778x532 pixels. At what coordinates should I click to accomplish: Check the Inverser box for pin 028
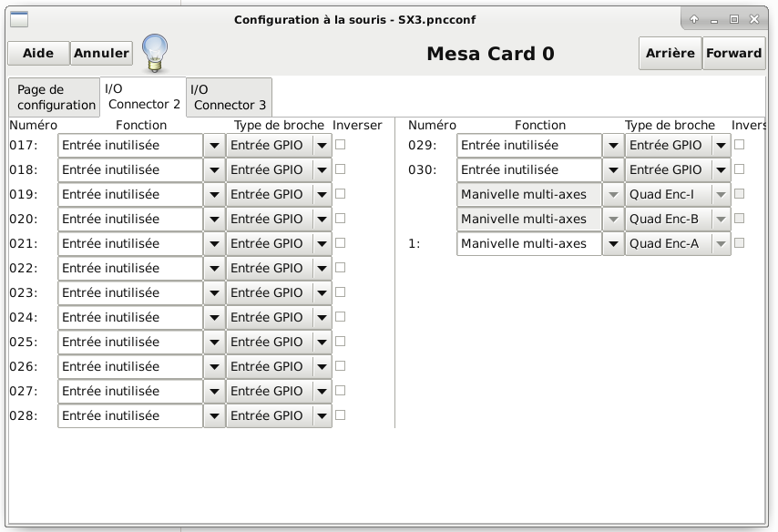click(341, 414)
